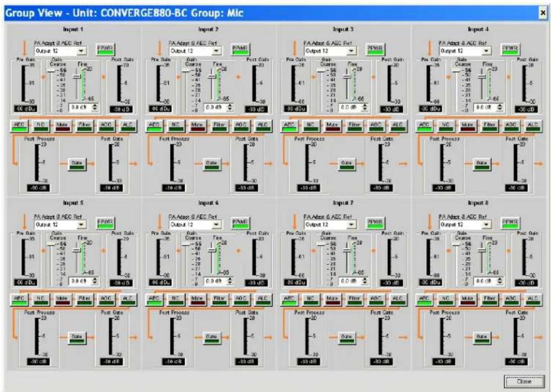Toggle phantom power PPWR on Input 2

pos(240,49)
